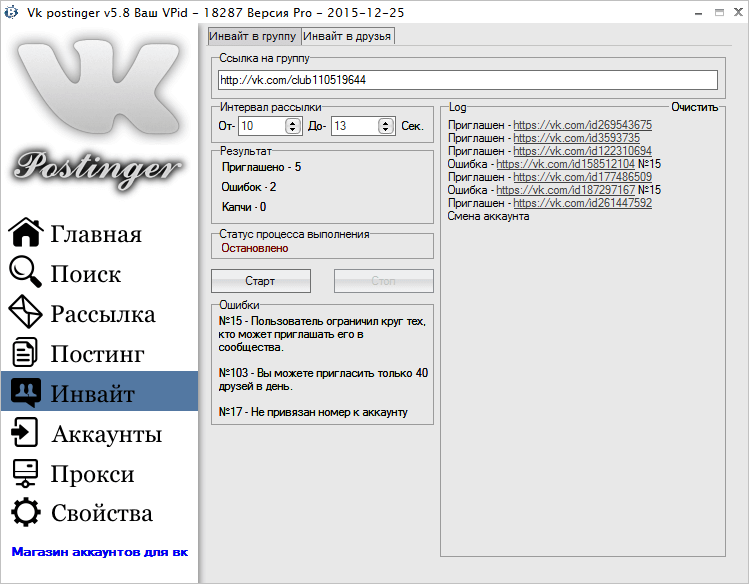The height and width of the screenshot is (584, 749).
Task: Click the Приглашено - 5 result
Action: [261, 167]
